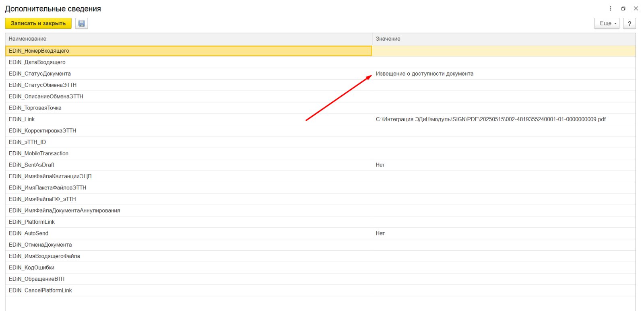Click the restore window icon
The width and height of the screenshot is (644, 311).
coord(623,8)
